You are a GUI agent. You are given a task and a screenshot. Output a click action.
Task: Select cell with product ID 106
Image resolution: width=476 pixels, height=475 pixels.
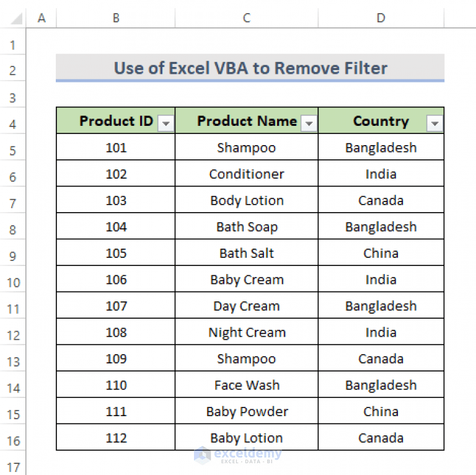click(116, 280)
